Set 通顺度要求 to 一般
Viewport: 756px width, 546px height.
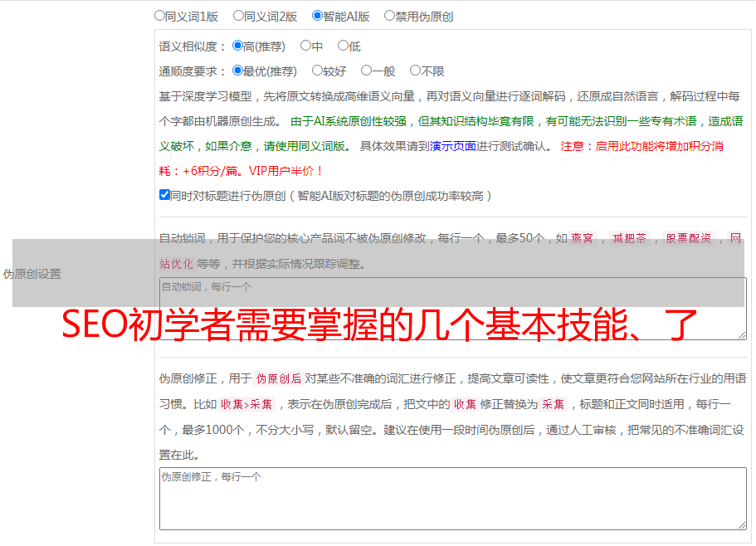pos(367,71)
